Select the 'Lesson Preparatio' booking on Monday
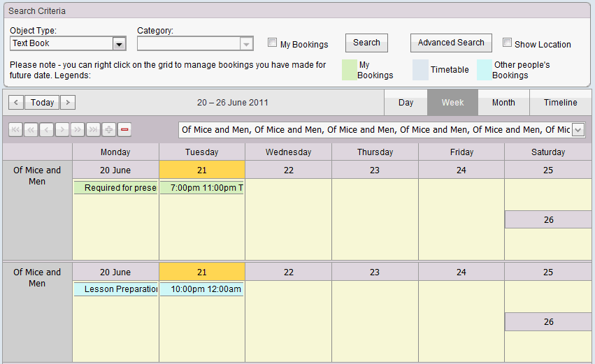Image resolution: width=595 pixels, height=364 pixels. point(115,289)
